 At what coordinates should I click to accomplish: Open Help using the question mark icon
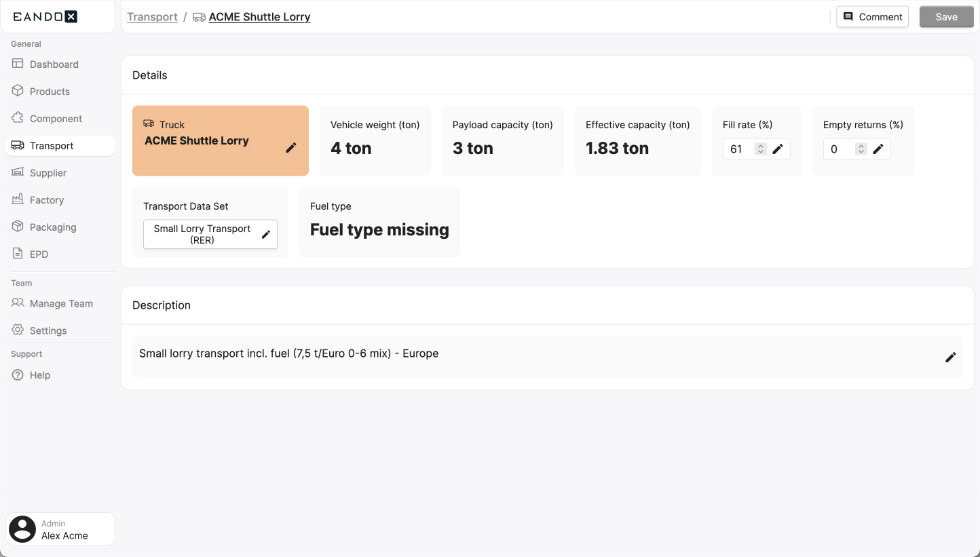[x=18, y=374]
